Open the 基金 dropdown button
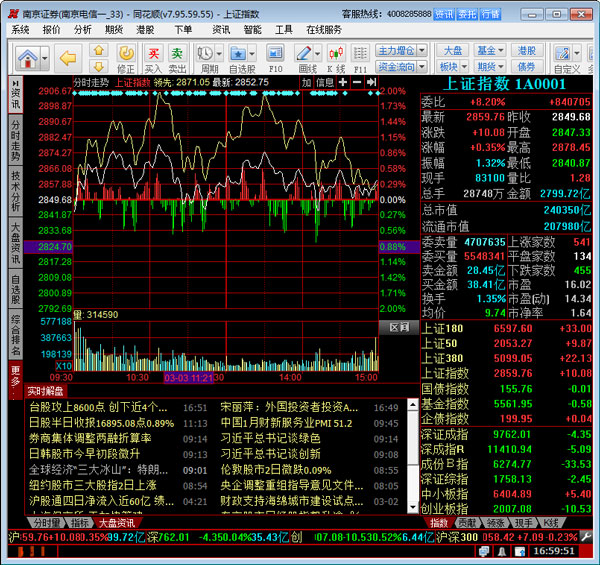This screenshot has width=600, height=565. click(489, 50)
